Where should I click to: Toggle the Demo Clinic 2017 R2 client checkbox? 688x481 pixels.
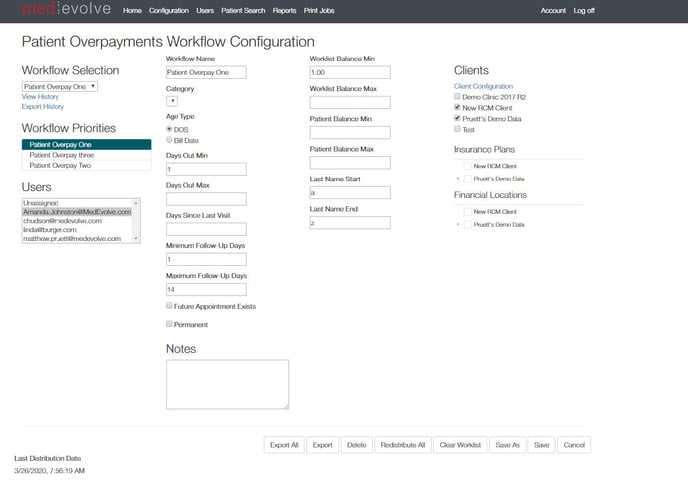tap(458, 97)
